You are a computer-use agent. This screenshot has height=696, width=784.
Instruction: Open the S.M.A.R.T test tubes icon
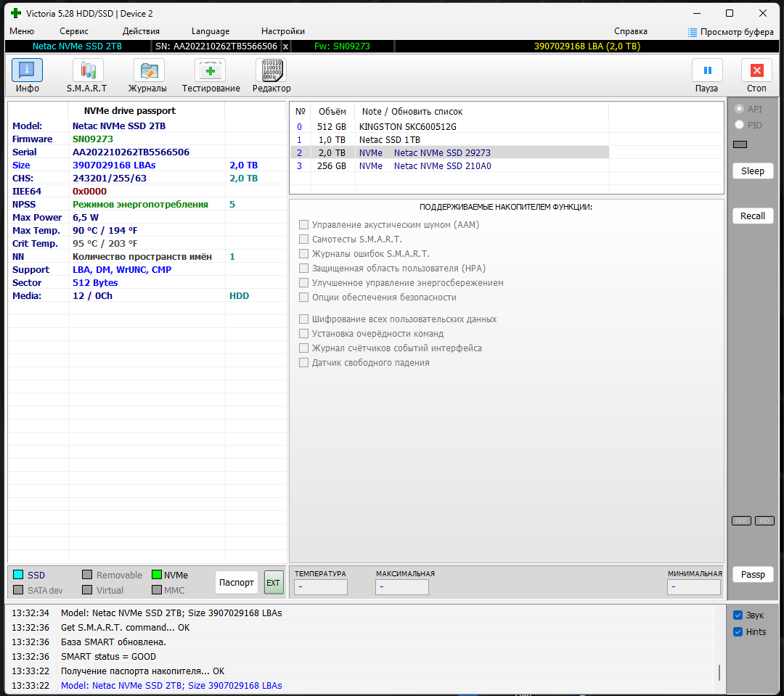(x=88, y=70)
